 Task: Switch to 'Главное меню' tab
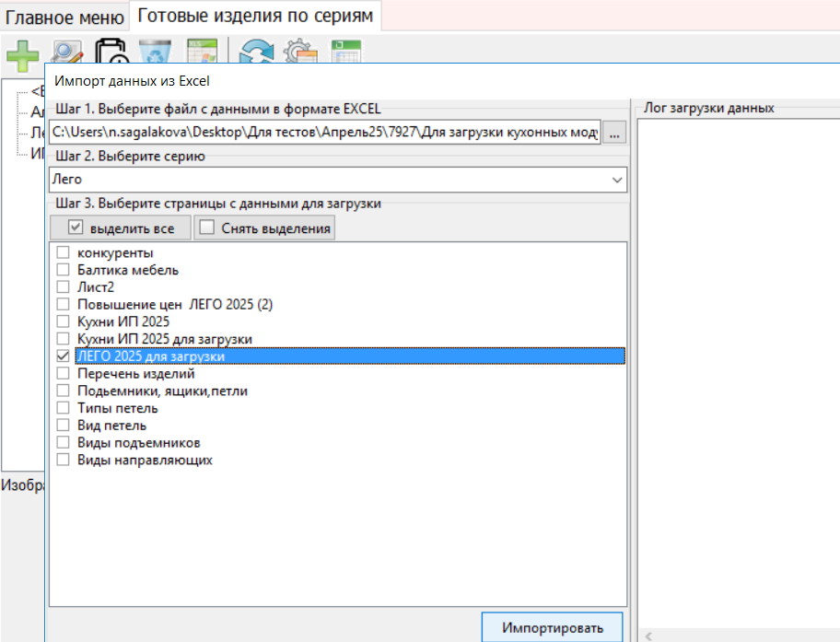pyautogui.click(x=63, y=16)
